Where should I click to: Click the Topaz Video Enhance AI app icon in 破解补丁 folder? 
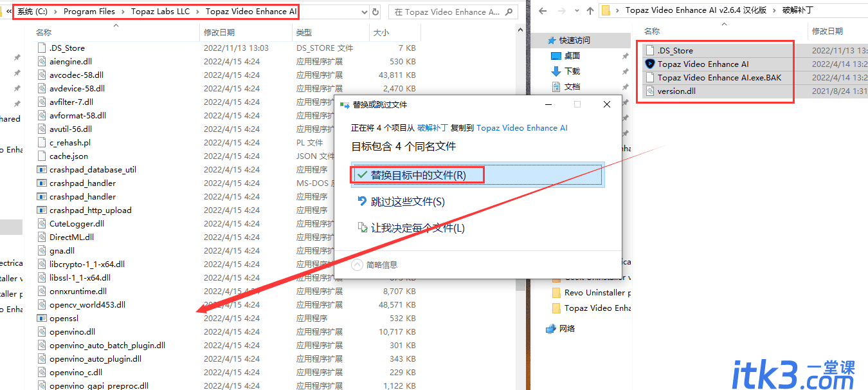click(649, 64)
